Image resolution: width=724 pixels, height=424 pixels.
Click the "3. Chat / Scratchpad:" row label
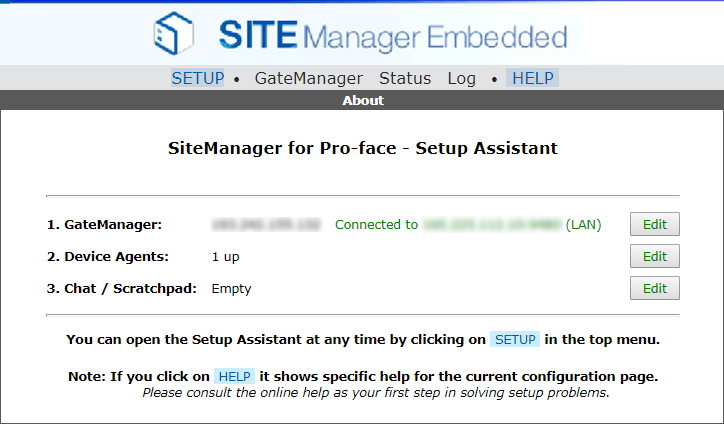click(x=130, y=289)
